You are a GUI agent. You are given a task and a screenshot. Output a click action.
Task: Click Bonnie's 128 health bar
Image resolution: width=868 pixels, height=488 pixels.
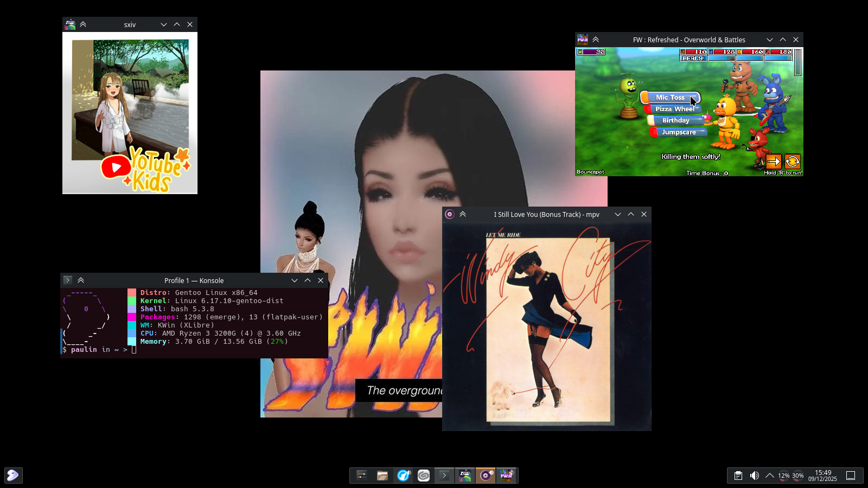[722, 52]
